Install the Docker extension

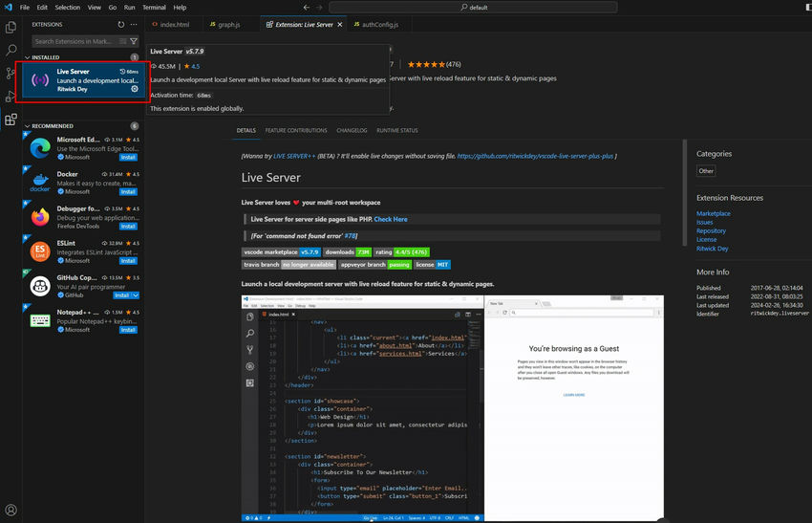coord(128,191)
